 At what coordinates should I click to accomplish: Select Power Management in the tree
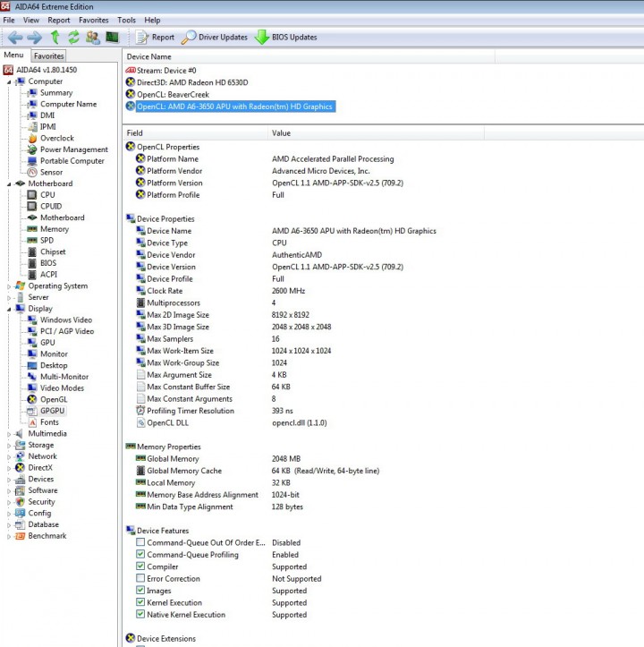click(x=74, y=149)
